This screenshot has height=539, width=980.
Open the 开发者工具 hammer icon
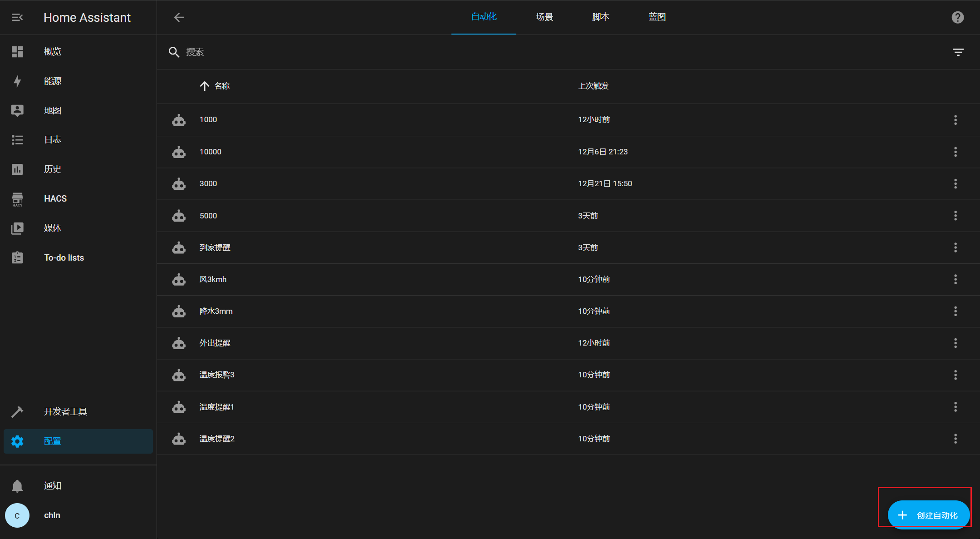tap(17, 412)
